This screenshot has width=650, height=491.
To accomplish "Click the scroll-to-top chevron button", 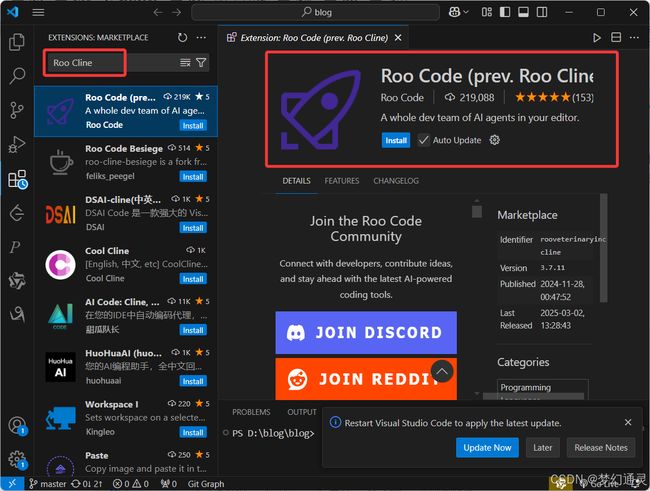I will pyautogui.click(x=442, y=372).
